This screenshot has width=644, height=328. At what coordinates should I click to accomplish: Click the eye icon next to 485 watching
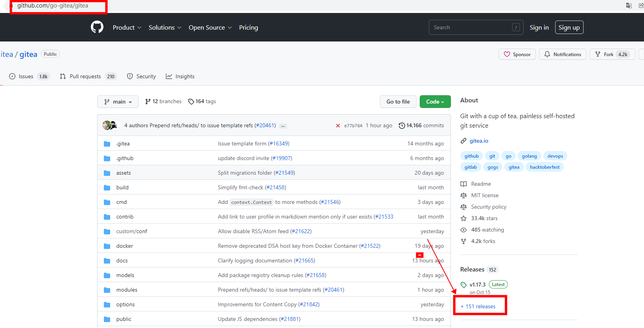pos(464,230)
